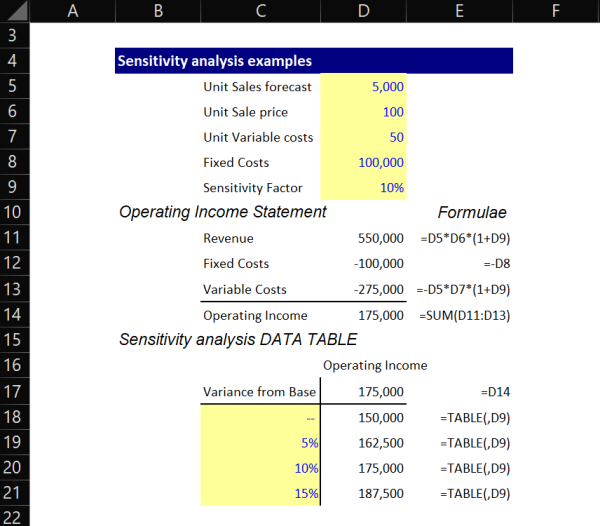The height and width of the screenshot is (526, 600).
Task: Click the column F header
Action: (555, 12)
